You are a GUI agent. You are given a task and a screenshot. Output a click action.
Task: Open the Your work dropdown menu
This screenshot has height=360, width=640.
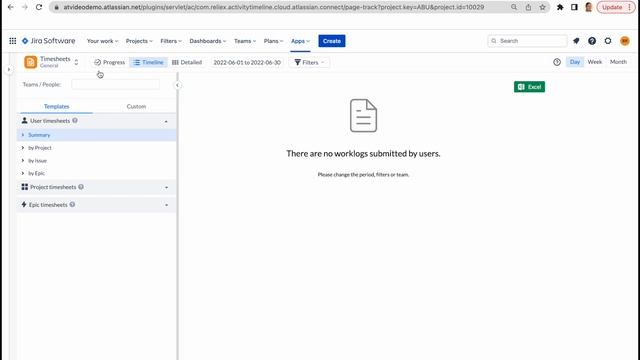coord(102,41)
